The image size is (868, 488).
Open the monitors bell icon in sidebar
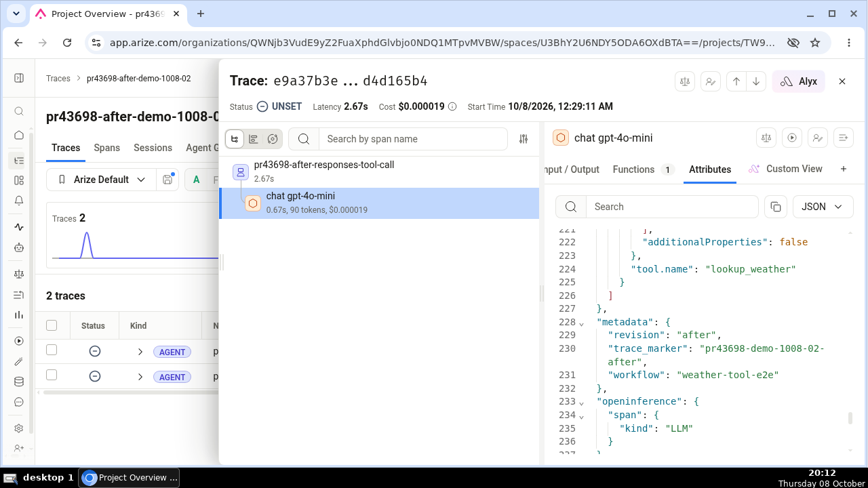click(x=19, y=201)
